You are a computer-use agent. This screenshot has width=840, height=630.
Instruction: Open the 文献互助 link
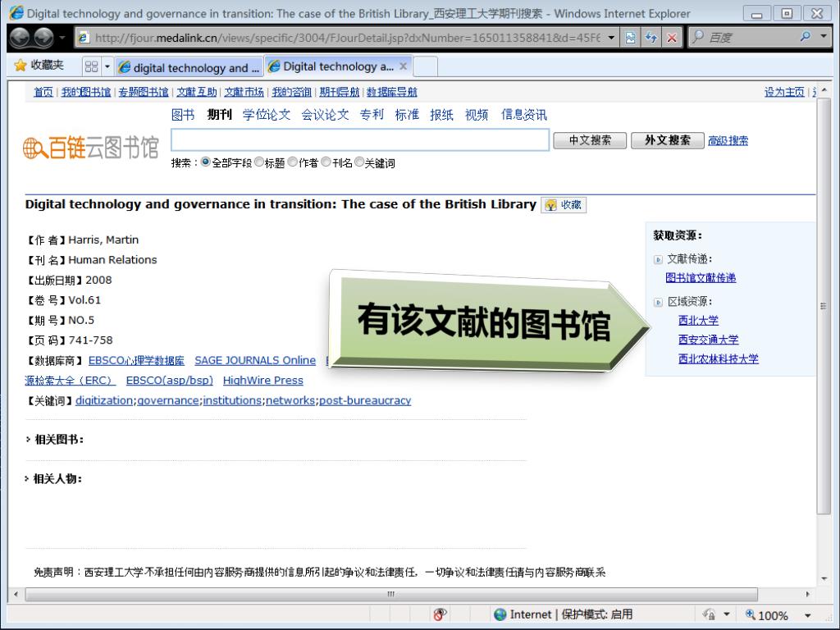pos(197,92)
